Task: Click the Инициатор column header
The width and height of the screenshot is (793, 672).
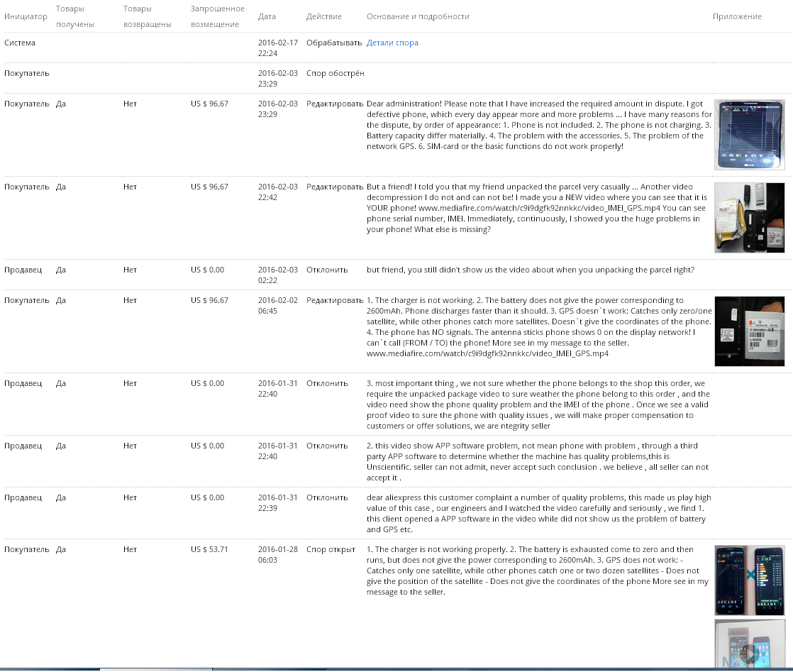Action: [26, 16]
